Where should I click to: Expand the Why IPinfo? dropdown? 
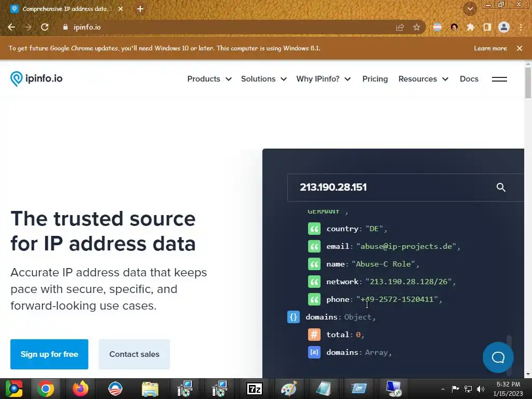[323, 79]
